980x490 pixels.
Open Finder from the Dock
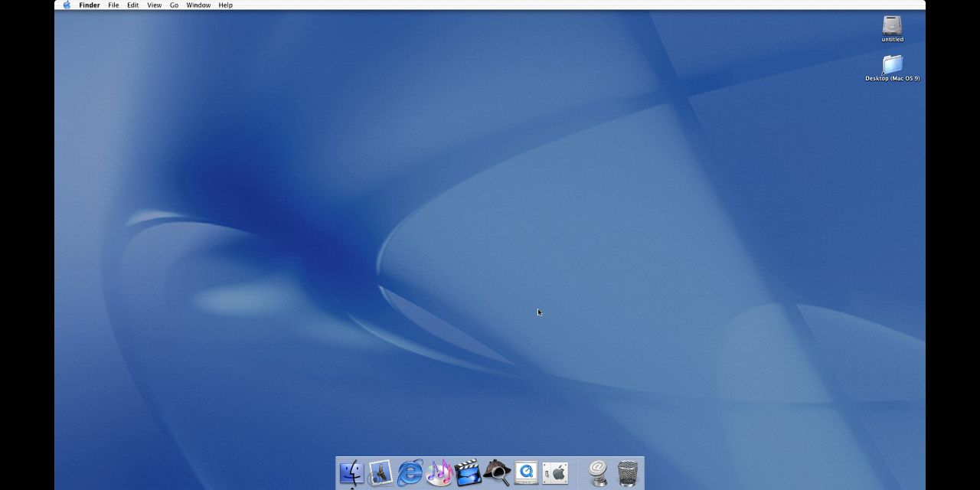click(351, 472)
